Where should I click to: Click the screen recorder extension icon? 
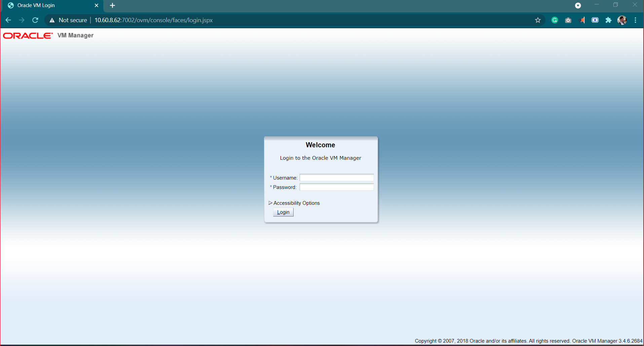[x=595, y=20]
